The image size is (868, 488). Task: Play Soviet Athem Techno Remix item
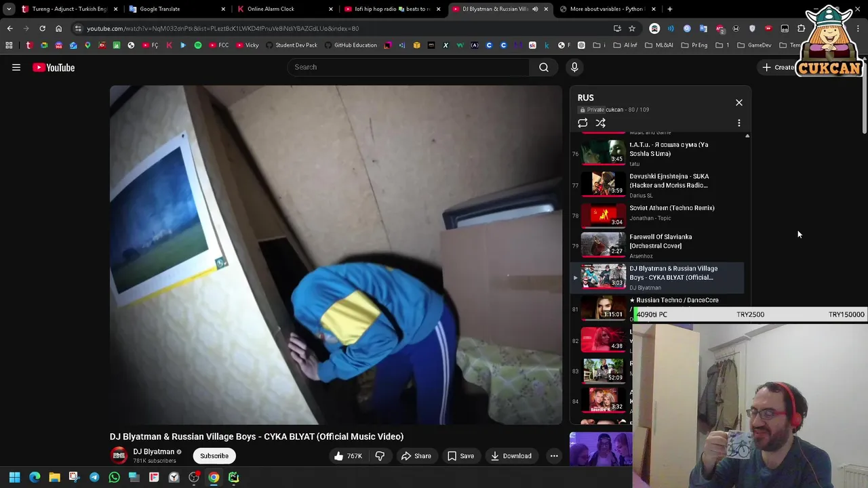[657, 215]
